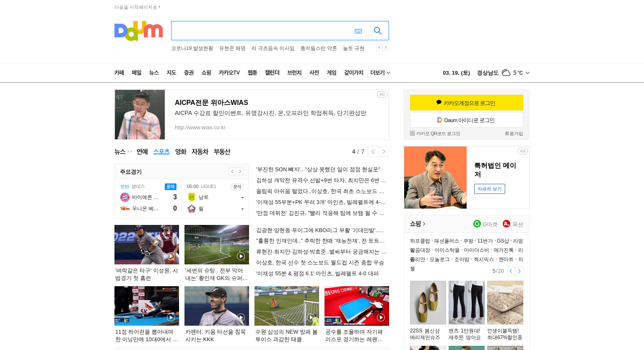Image resolution: width=644 pixels, height=350 pixels.
Task: Switch to the 자동차 news tab
Action: pyautogui.click(x=200, y=151)
